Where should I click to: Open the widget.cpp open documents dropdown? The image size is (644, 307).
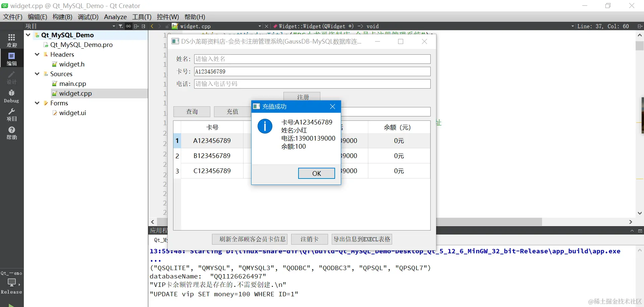click(x=260, y=26)
